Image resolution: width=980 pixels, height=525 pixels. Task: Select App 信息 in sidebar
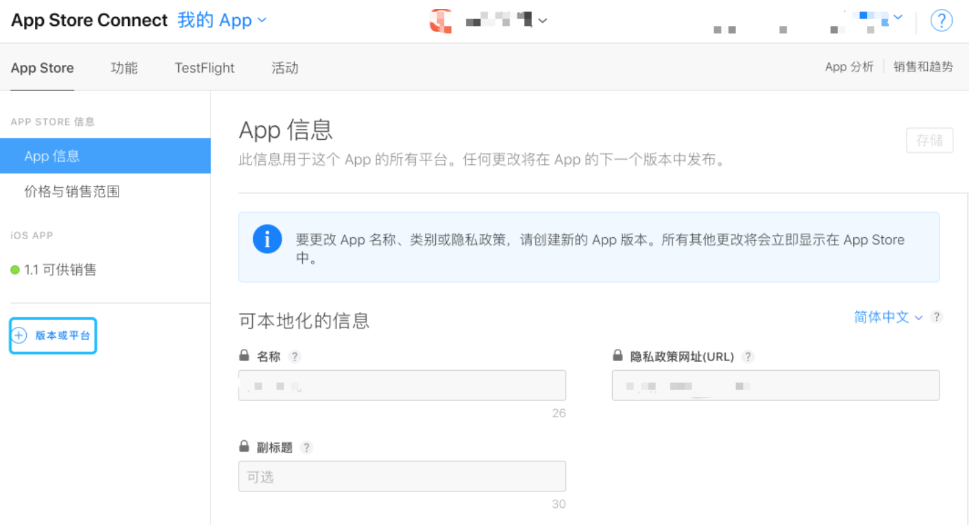point(105,156)
